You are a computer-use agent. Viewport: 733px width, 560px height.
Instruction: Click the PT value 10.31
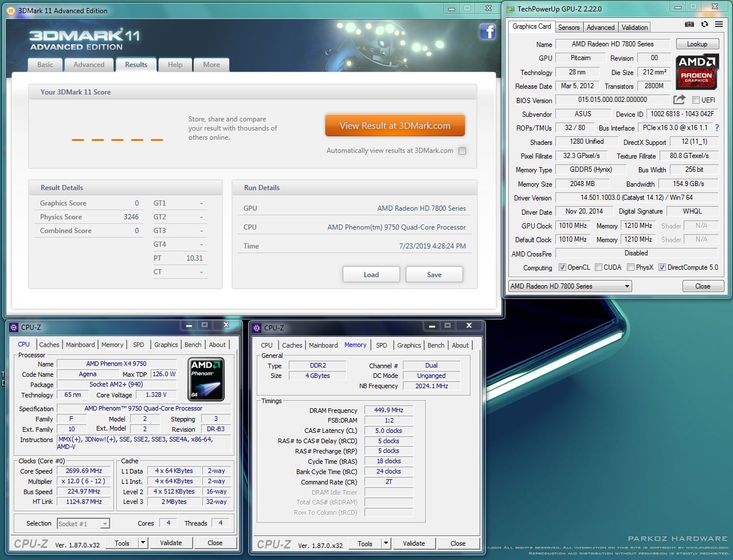pos(194,258)
